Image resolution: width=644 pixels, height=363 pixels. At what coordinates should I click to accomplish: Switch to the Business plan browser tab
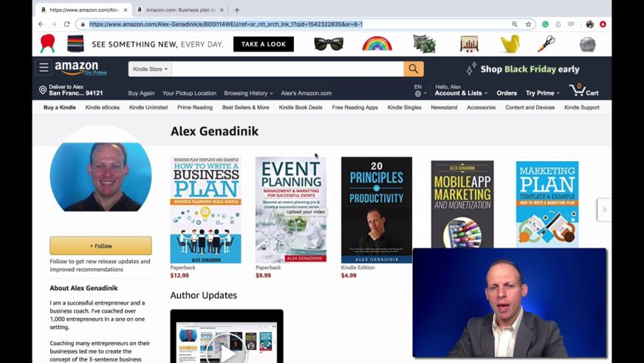coord(180,10)
